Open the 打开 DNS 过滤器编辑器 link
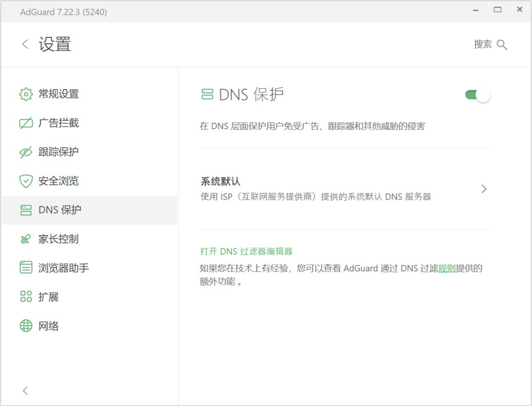The width and height of the screenshot is (532, 406). pyautogui.click(x=246, y=252)
